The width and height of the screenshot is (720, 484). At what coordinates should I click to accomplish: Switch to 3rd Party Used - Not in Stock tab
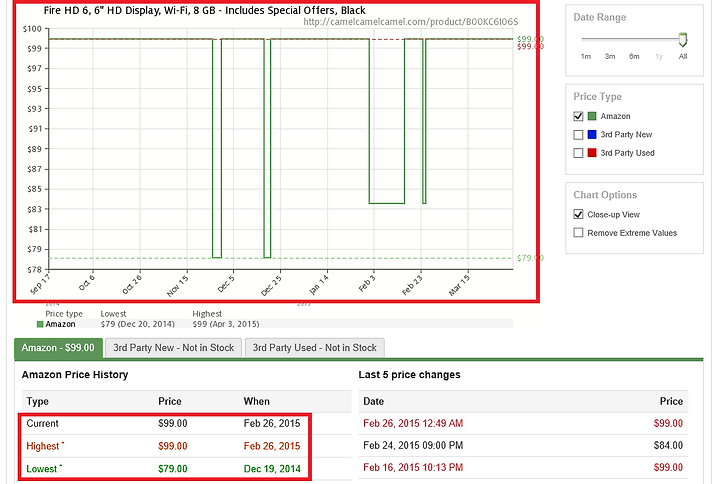315,348
